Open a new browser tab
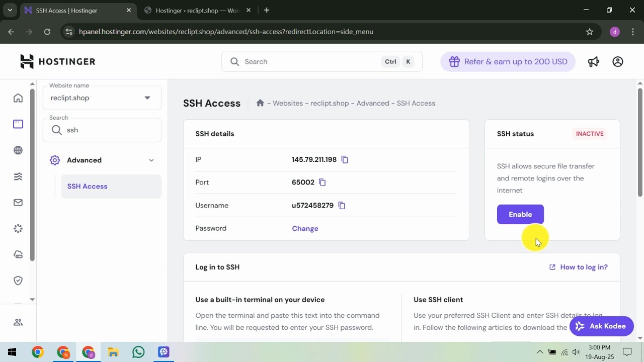This screenshot has width=644, height=362. click(267, 10)
